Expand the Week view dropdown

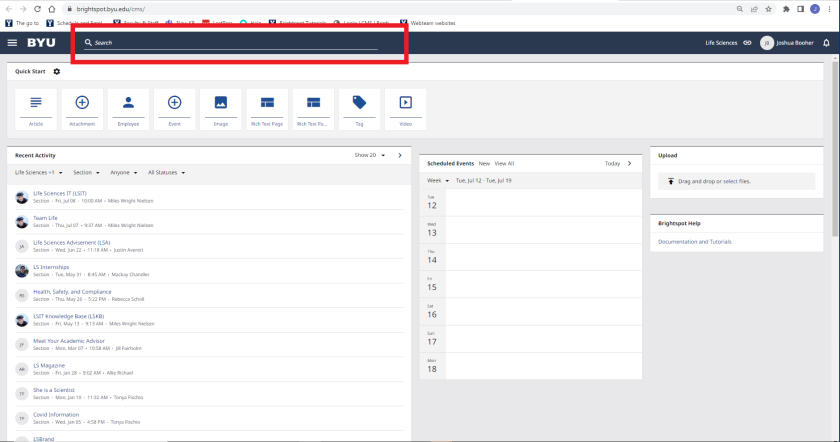tap(438, 181)
